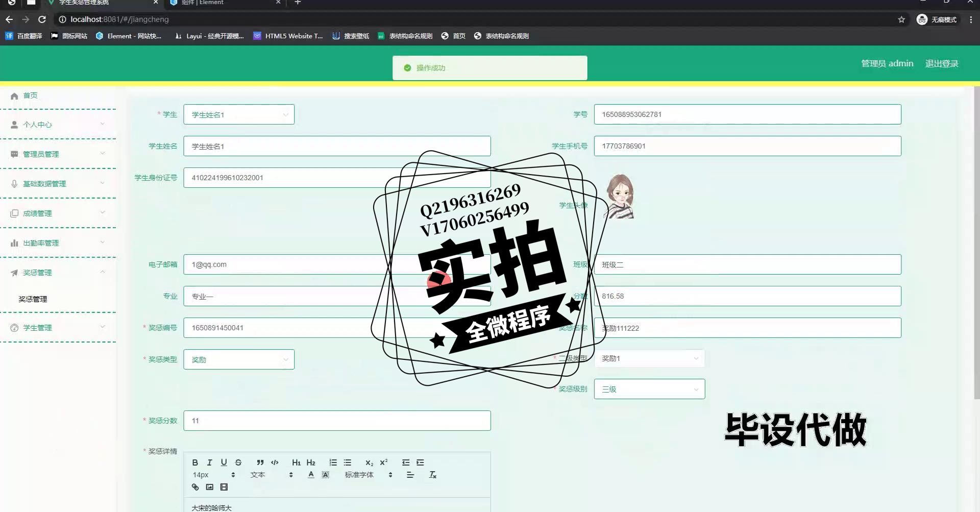Screen dimensions: 980x512
Task: Open the text color picker
Action: [311, 475]
